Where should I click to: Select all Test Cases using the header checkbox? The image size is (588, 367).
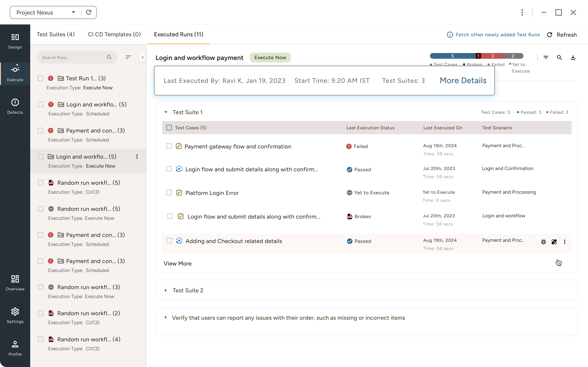[169, 127]
